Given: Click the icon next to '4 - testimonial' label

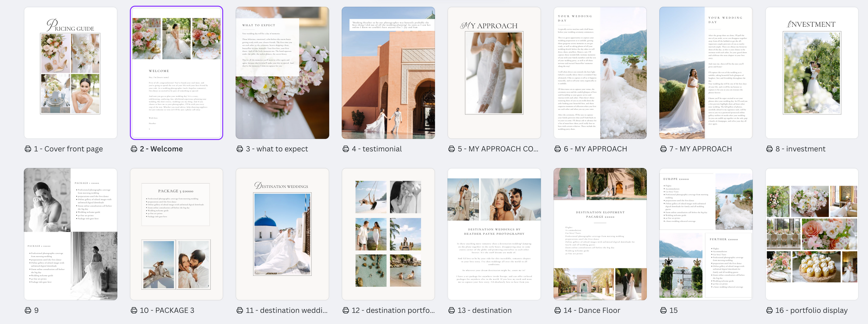Looking at the screenshot, I should pos(346,149).
